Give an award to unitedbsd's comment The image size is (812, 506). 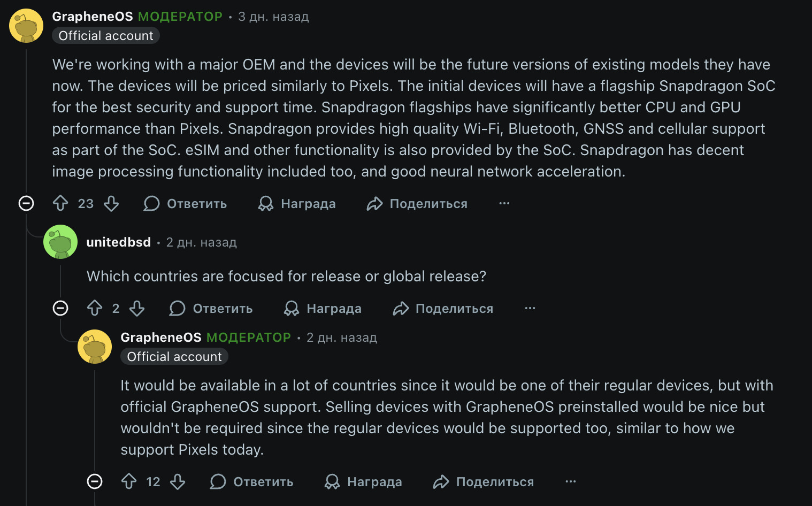click(323, 308)
